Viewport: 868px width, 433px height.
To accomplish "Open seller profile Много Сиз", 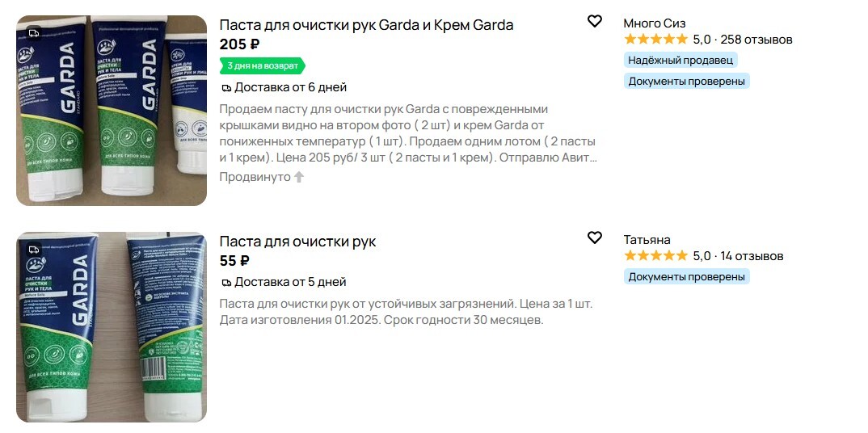I will tap(654, 23).
